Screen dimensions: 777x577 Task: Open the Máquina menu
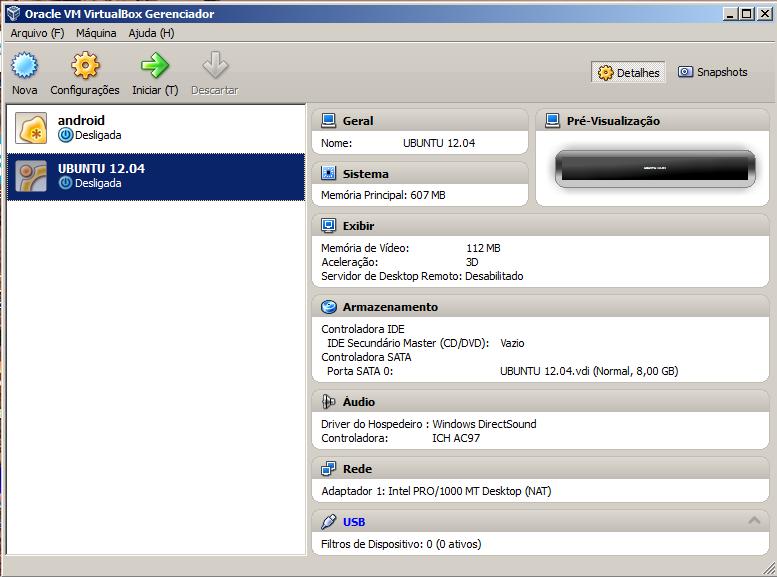pos(96,33)
